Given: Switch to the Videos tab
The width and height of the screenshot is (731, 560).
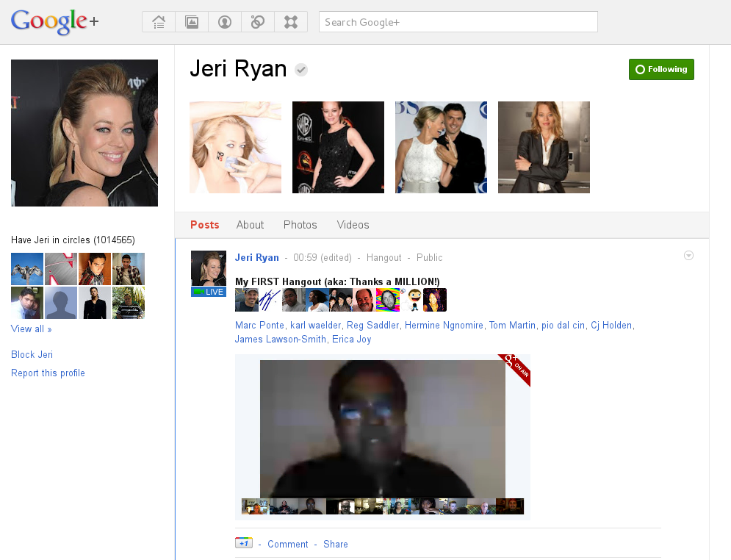Looking at the screenshot, I should click(353, 225).
